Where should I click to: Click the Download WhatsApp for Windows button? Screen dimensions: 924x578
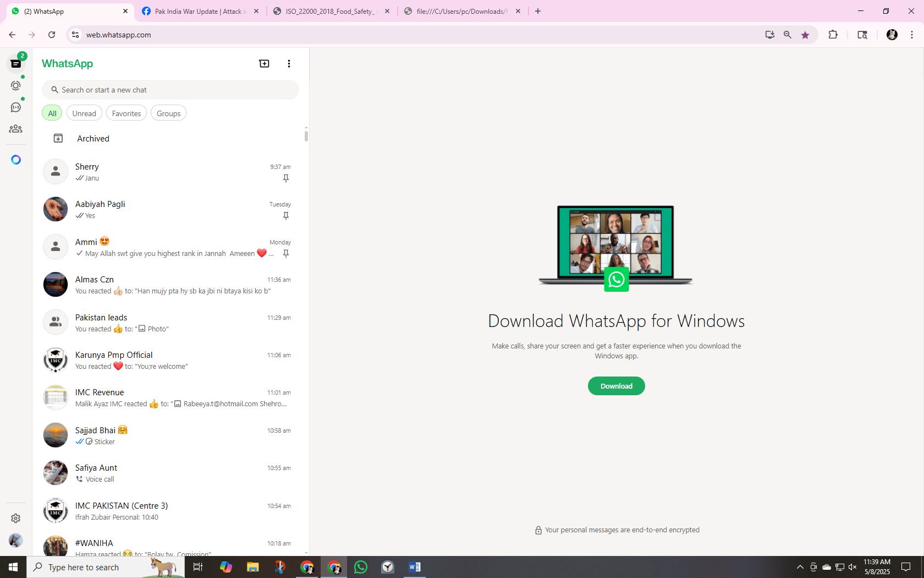(616, 386)
